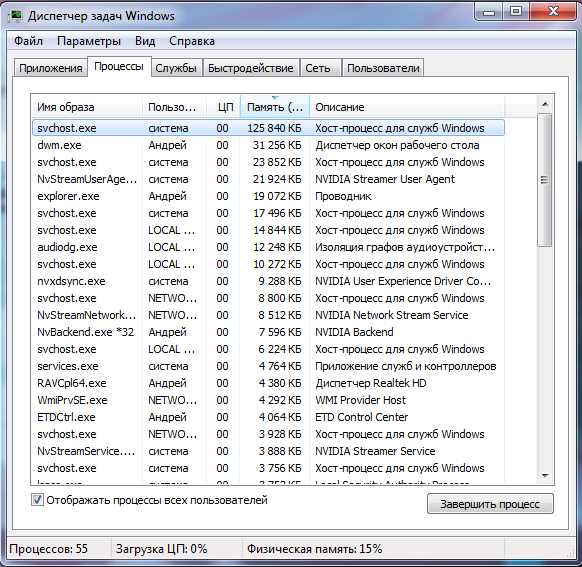Select svchost.exe using 3 928 КБ
Image resolution: width=582 pixels, height=567 pixels.
[x=268, y=434]
